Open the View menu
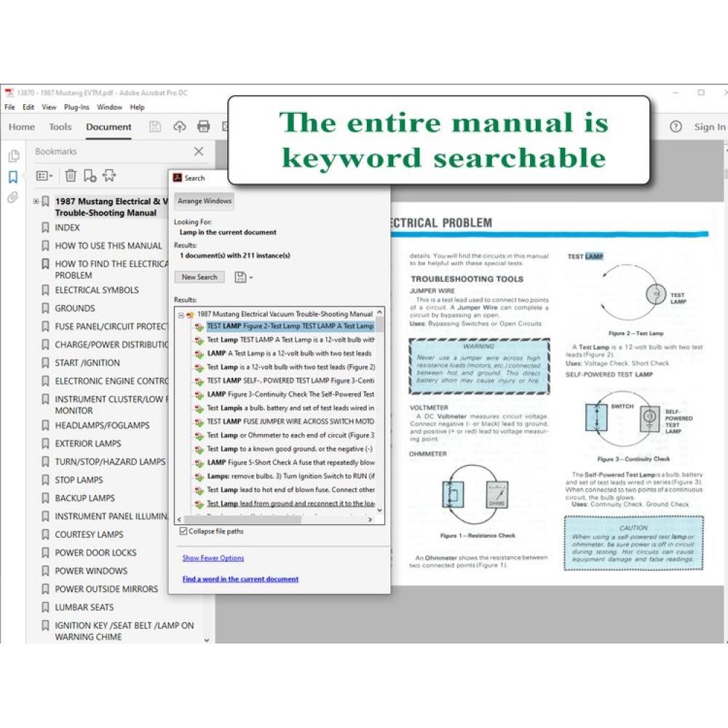Image resolution: width=728 pixels, height=728 pixels. point(50,107)
